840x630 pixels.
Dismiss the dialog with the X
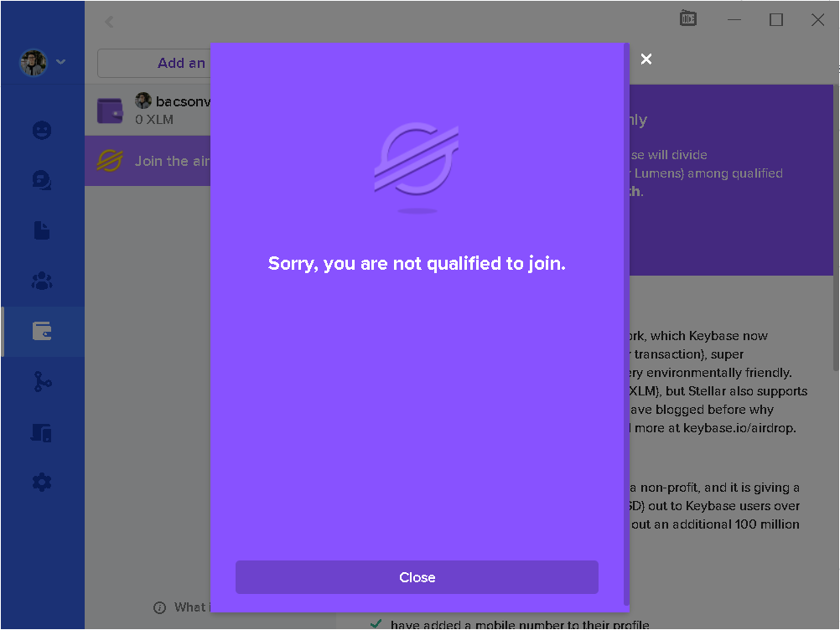pyautogui.click(x=646, y=59)
